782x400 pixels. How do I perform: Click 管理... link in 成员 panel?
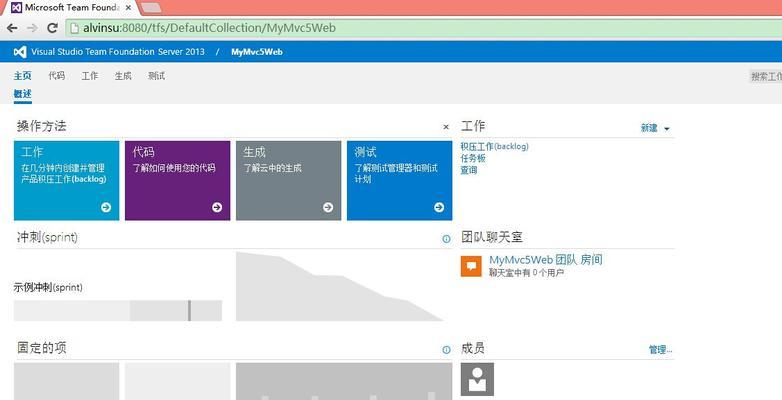[x=660, y=350]
